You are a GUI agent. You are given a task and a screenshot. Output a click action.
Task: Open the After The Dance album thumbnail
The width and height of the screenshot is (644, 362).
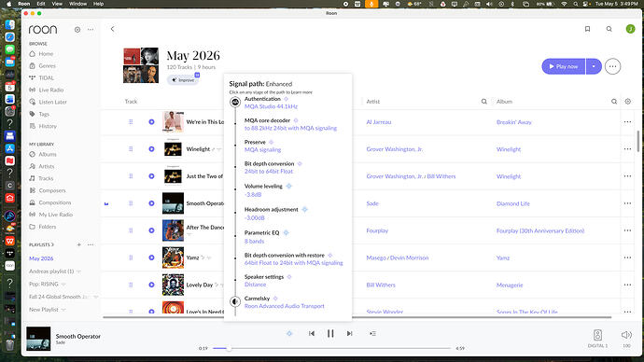click(173, 230)
